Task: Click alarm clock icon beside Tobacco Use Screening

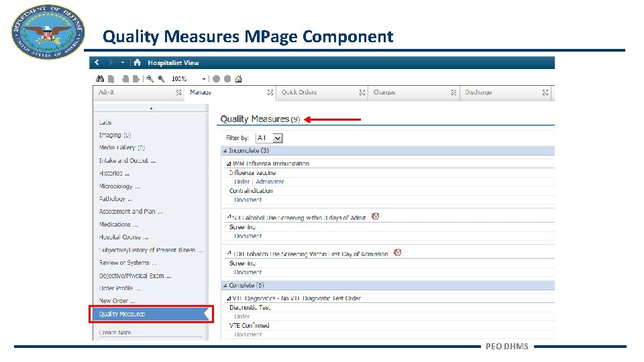Action: click(x=397, y=253)
